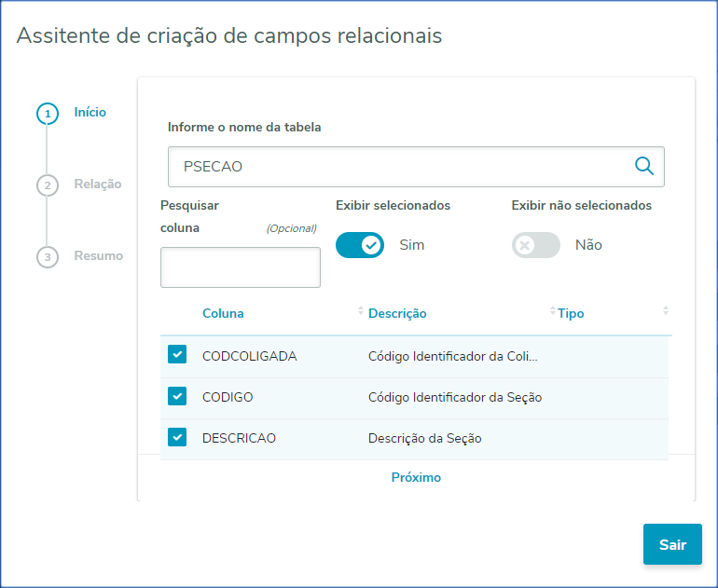Screen dimensions: 718x588
Task: Toggle off Exibir selecionados switch
Action: (x=360, y=245)
